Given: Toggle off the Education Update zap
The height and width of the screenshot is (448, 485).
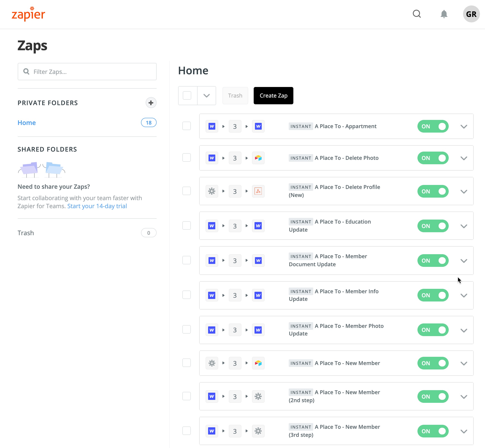Looking at the screenshot, I should click(x=433, y=226).
